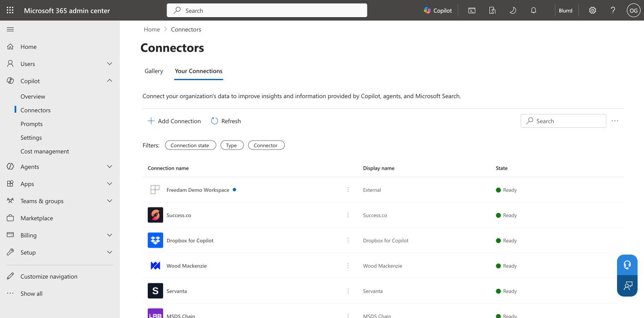
Task: Click the Wood Mackenzie logo icon
Action: click(155, 265)
